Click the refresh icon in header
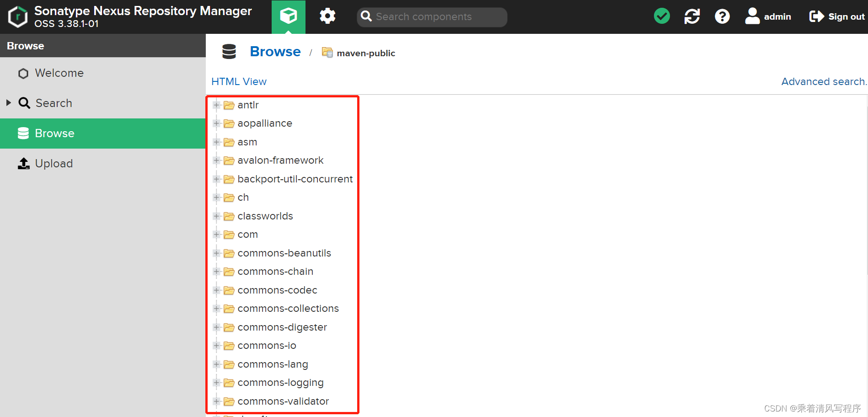The image size is (868, 417). click(692, 16)
